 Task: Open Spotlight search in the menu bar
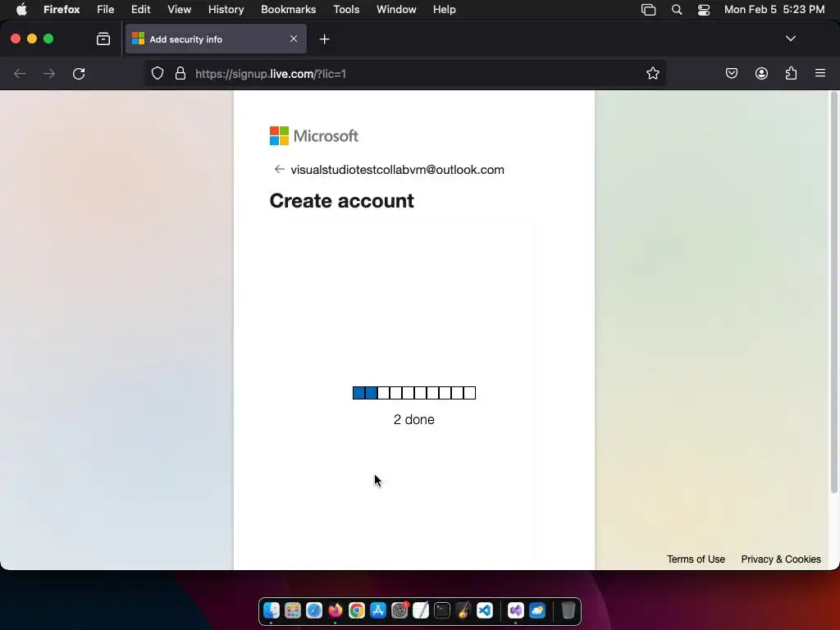(x=677, y=10)
